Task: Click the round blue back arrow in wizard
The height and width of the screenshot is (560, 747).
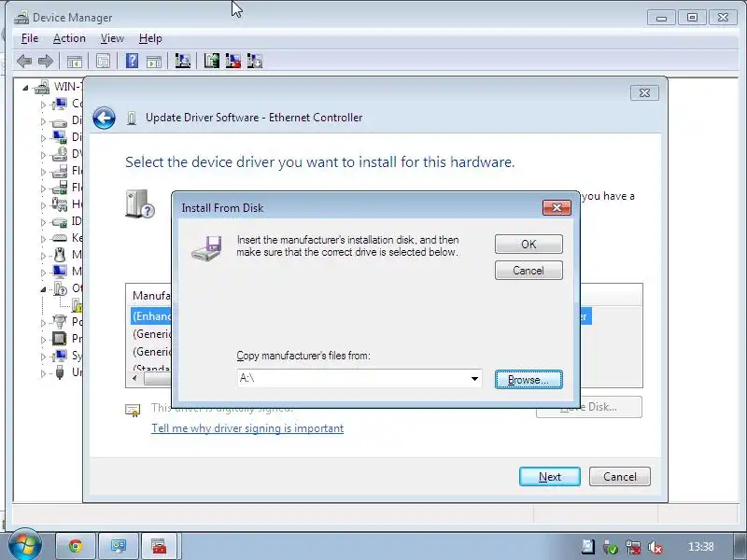Action: (x=104, y=118)
